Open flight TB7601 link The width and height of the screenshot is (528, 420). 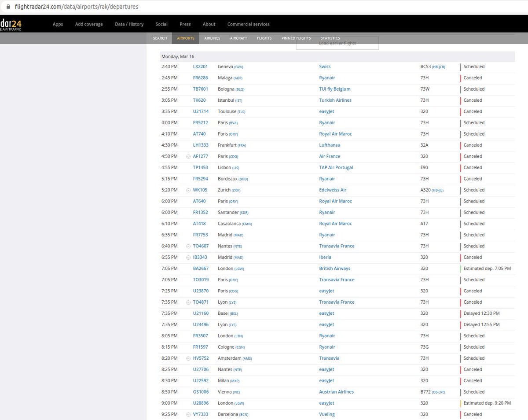[x=200, y=89]
